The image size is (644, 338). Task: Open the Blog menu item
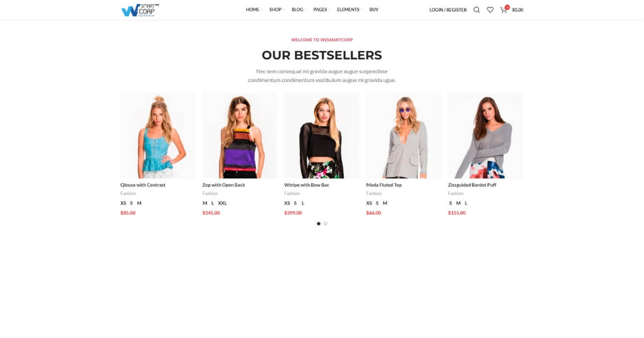(298, 10)
